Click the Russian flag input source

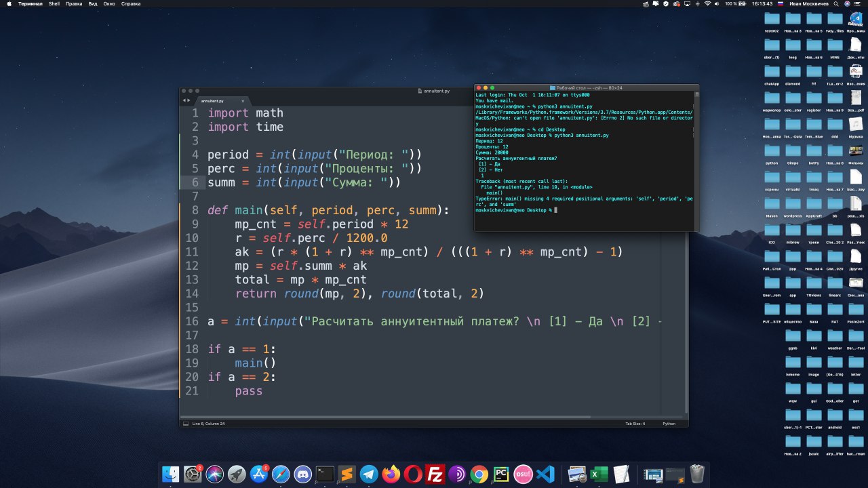[x=781, y=3]
